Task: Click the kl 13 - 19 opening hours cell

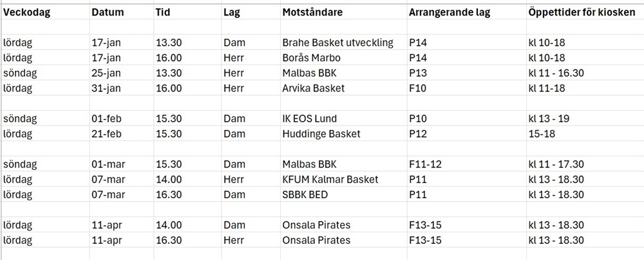Action: click(x=549, y=119)
